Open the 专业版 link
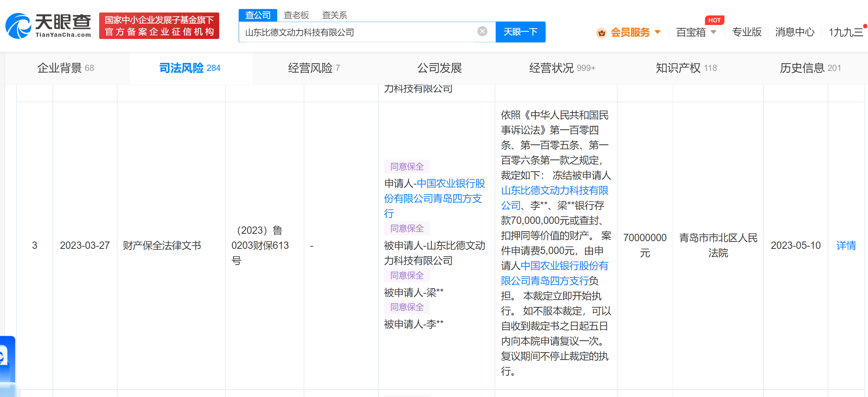This screenshot has height=397, width=868. tap(746, 32)
